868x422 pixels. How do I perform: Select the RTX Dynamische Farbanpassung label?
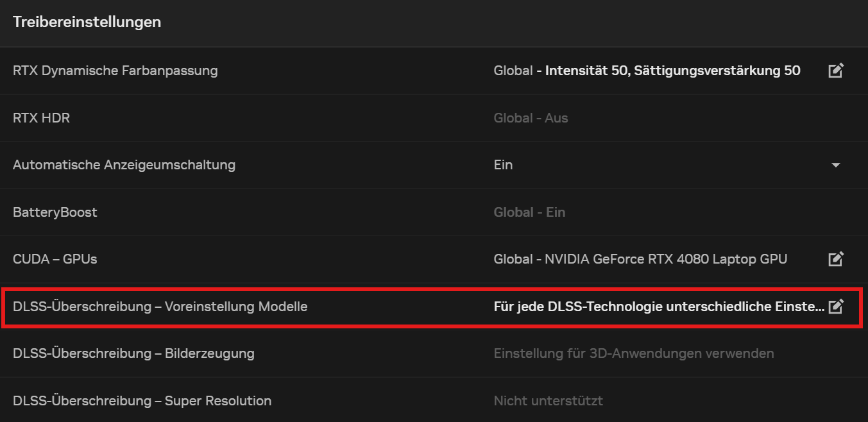point(115,71)
